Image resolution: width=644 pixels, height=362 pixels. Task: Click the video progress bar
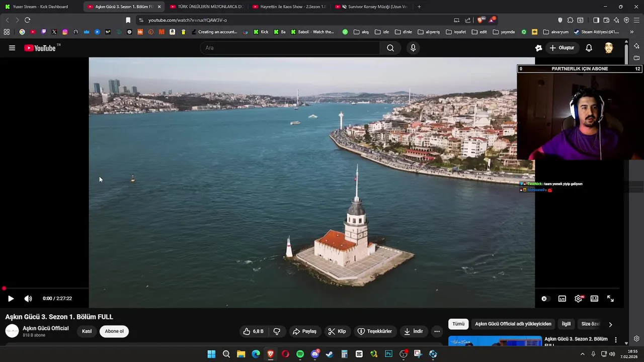(x=252, y=289)
